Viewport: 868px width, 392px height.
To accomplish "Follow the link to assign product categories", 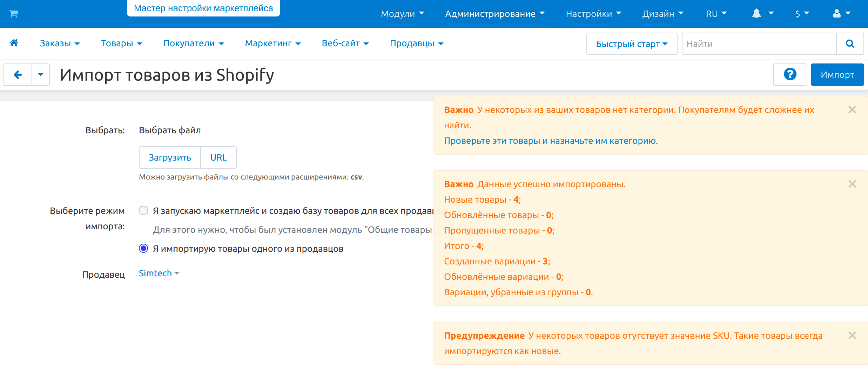I will [x=551, y=141].
